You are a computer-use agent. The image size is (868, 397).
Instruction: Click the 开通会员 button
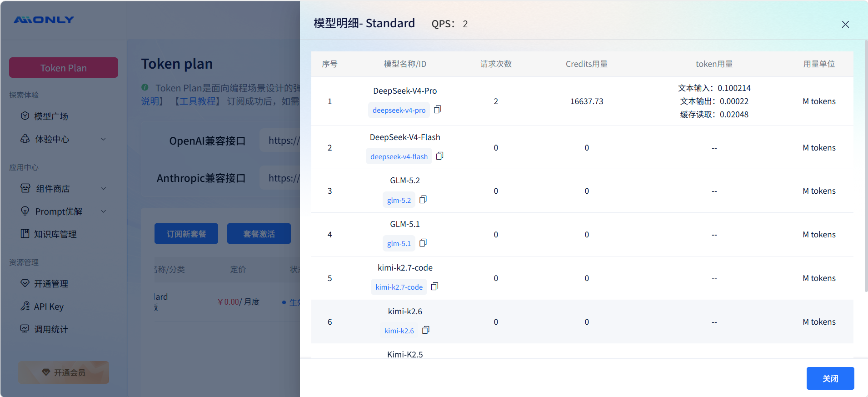click(x=64, y=372)
